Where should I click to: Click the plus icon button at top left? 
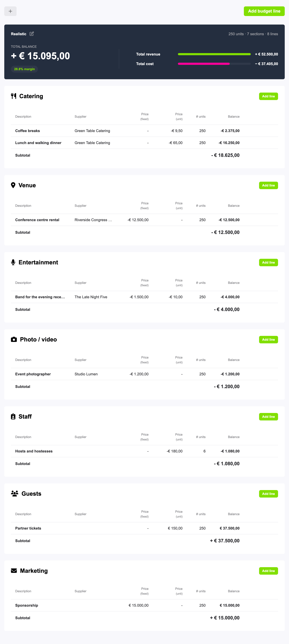11,11
